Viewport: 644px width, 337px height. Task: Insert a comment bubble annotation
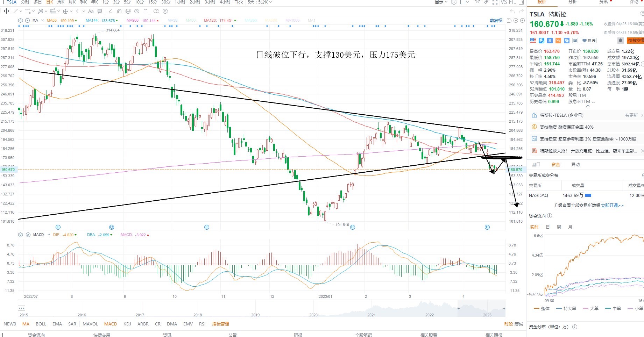coord(100,11)
